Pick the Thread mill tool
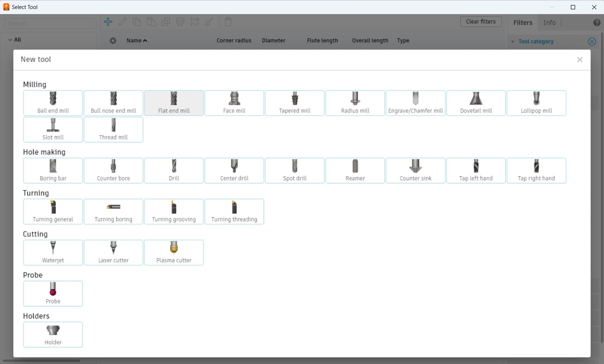The image size is (604, 364). (x=113, y=130)
